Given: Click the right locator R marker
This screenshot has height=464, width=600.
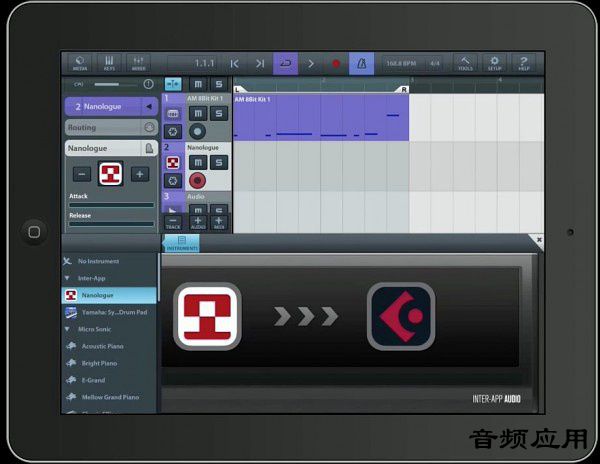Looking at the screenshot, I should point(403,90).
